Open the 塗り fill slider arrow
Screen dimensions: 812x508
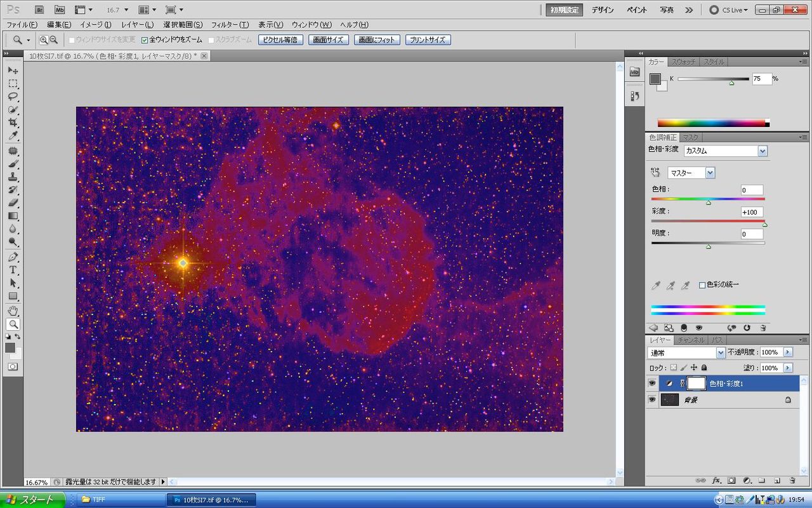click(x=788, y=368)
